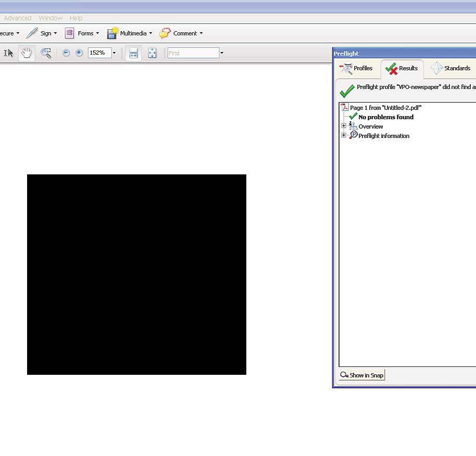
Task: Expand the Overview tree node
Action: (x=343, y=125)
